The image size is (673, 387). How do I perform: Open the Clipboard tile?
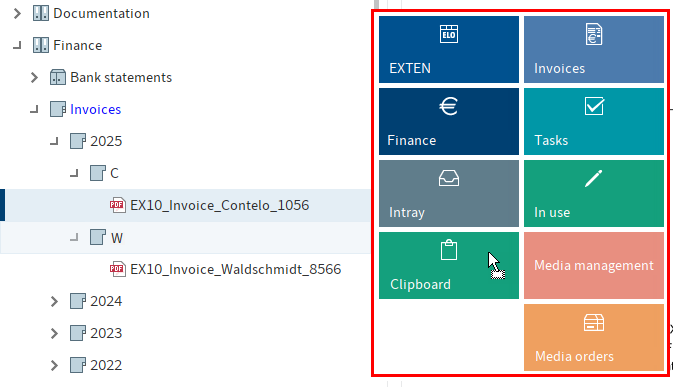(449, 266)
